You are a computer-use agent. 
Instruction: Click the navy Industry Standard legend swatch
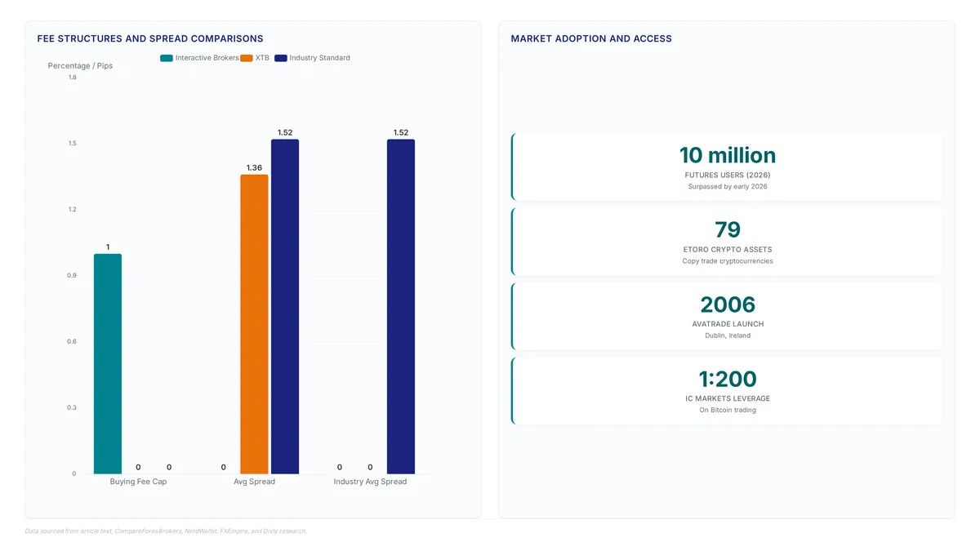click(x=281, y=58)
